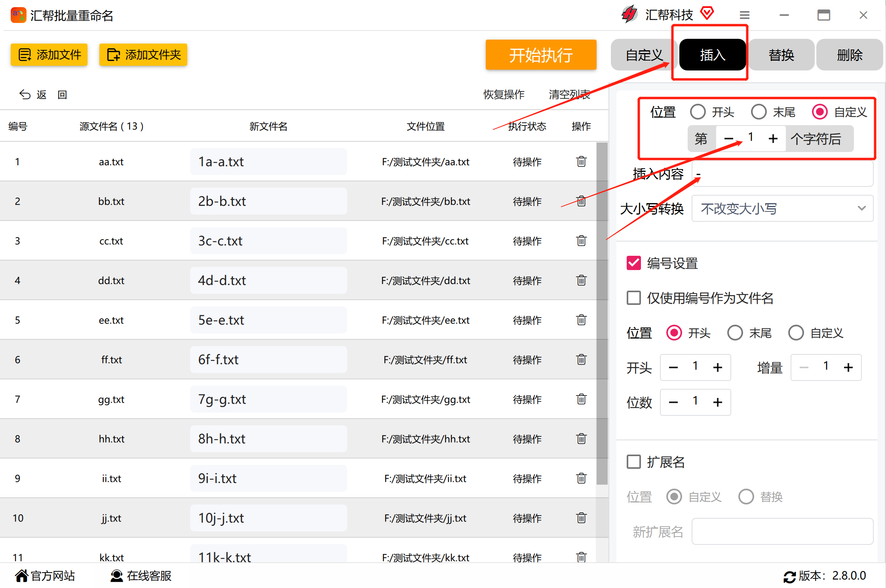Click the 添加文件夹 button
Viewport: 886px width, 588px height.
coord(143,54)
